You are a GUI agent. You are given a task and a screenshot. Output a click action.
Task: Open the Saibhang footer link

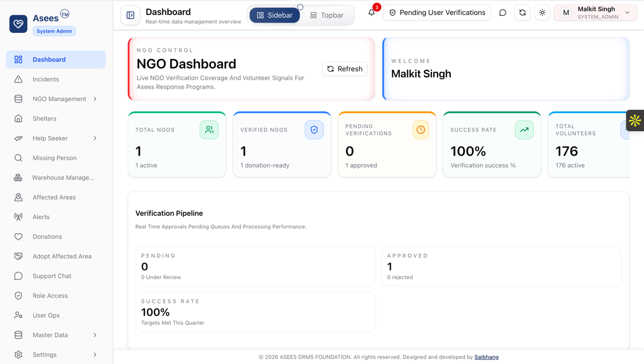tap(486, 357)
